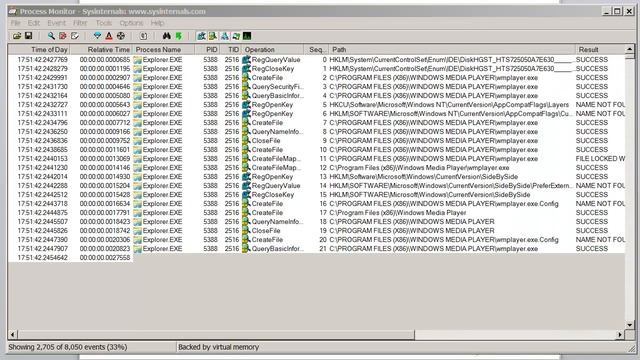The height and width of the screenshot is (360, 640).
Task: Toggle Show Profiling Events icon
Action: click(247, 36)
